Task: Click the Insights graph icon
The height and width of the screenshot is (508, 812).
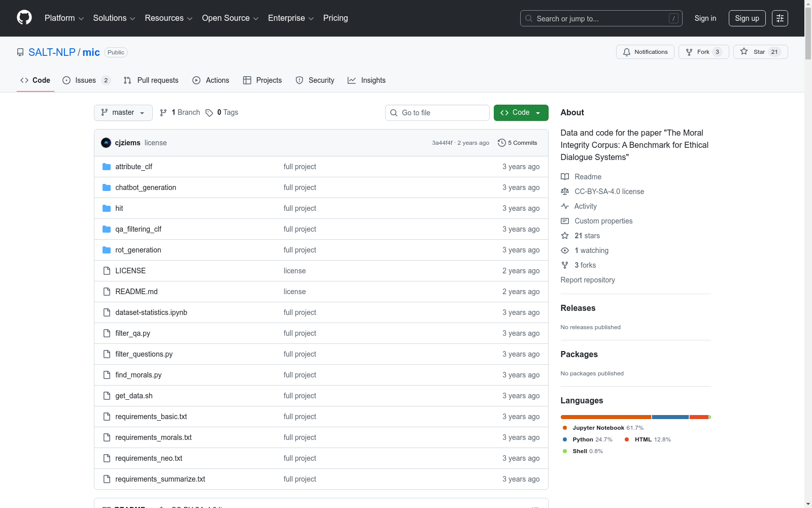Action: point(352,80)
